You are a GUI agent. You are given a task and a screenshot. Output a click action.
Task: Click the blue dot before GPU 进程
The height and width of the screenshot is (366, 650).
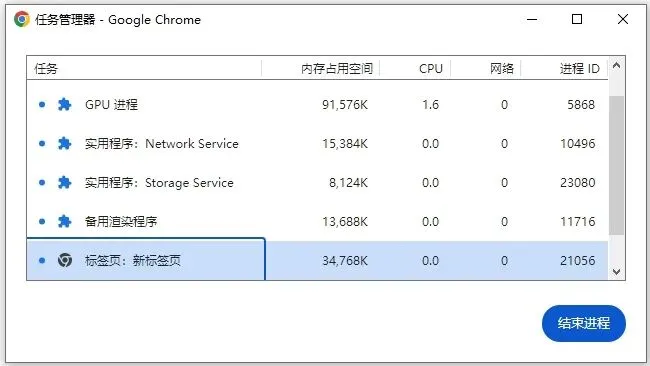pyautogui.click(x=42, y=104)
